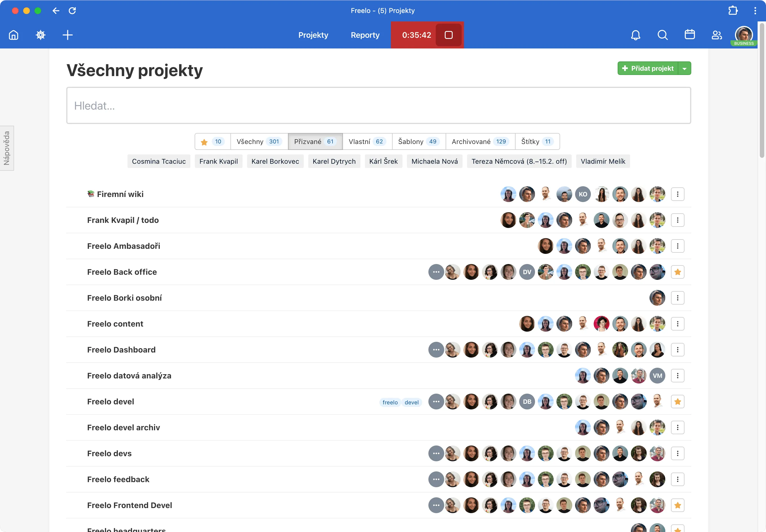
Task: Open the window's three-dot menu
Action: (x=755, y=11)
